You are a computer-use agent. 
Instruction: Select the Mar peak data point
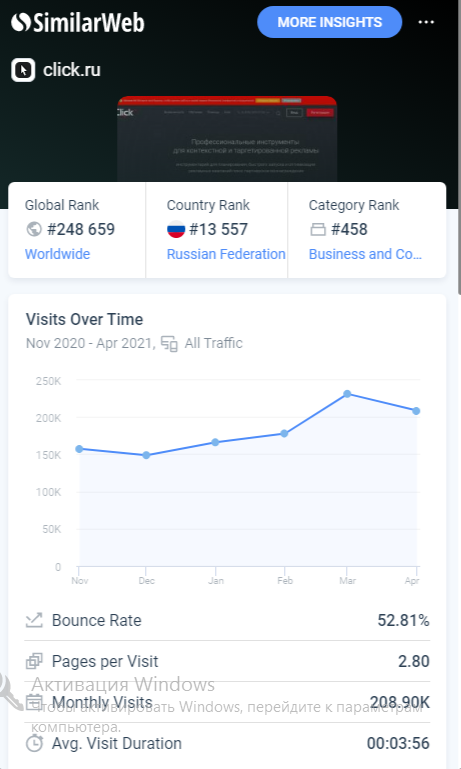[x=347, y=393]
